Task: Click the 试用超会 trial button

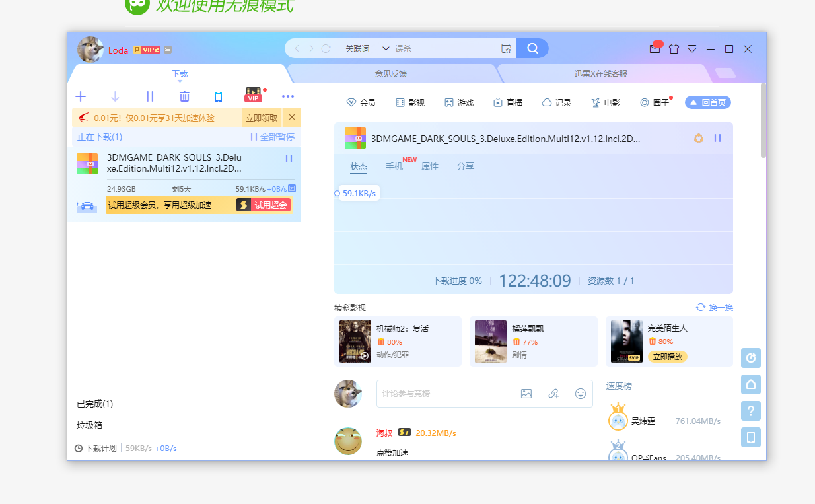Action: (263, 205)
